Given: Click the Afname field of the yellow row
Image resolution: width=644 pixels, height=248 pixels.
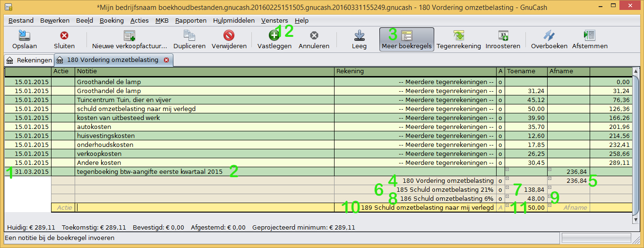Looking at the screenshot, I should [569, 207].
